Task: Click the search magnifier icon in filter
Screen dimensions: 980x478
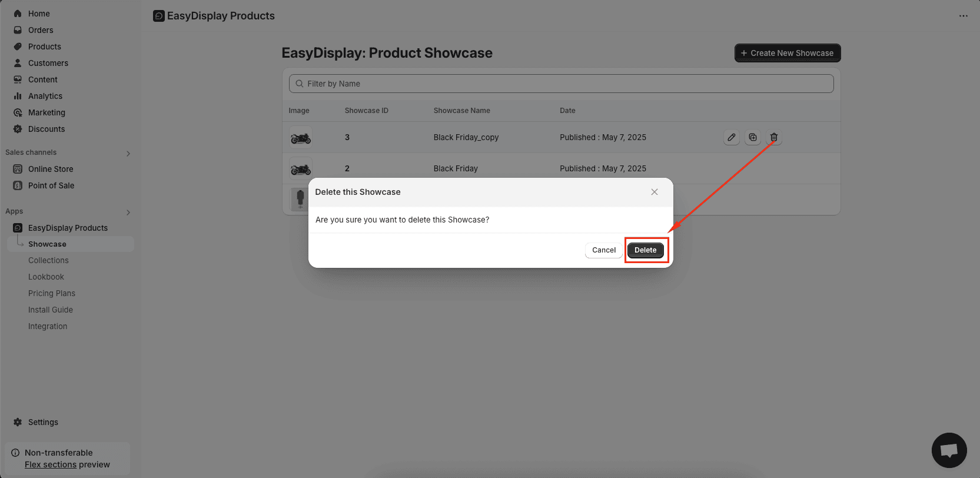Action: coord(300,84)
